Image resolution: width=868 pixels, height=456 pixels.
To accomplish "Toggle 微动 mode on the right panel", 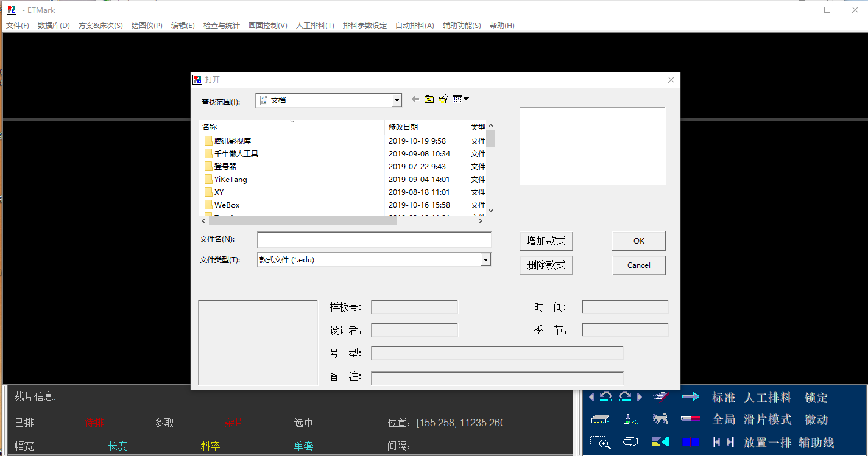I will pos(816,419).
